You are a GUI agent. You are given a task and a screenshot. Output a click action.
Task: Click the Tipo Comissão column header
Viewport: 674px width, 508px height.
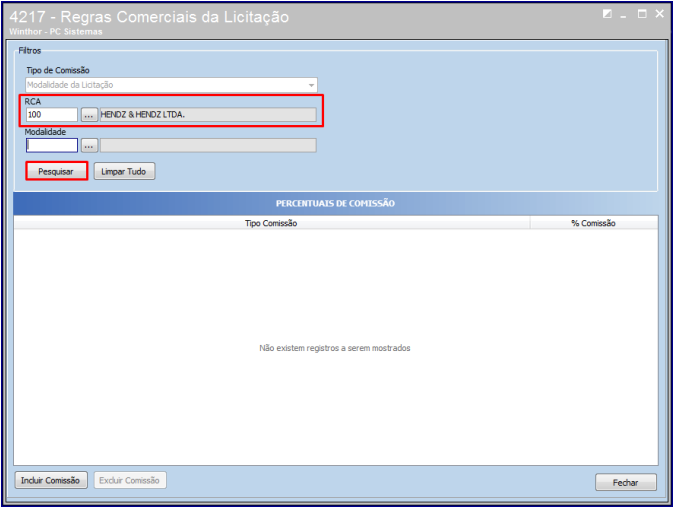tap(271, 223)
